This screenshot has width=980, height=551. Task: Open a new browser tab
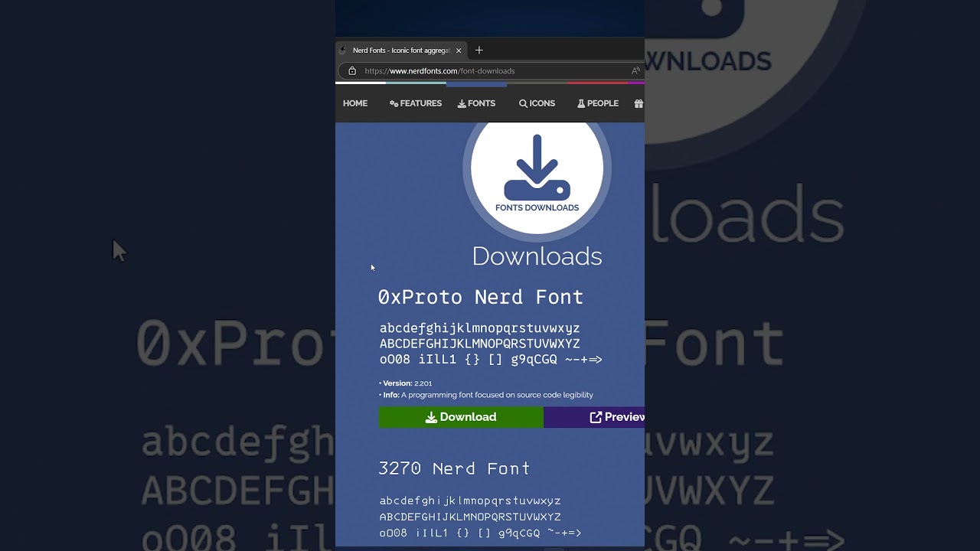[479, 51]
